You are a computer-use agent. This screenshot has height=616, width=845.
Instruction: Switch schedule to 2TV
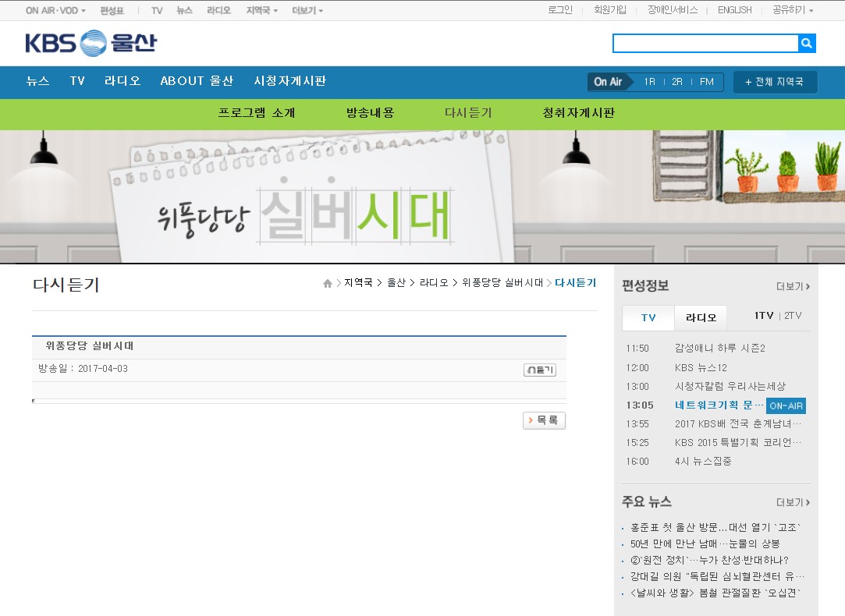point(793,316)
